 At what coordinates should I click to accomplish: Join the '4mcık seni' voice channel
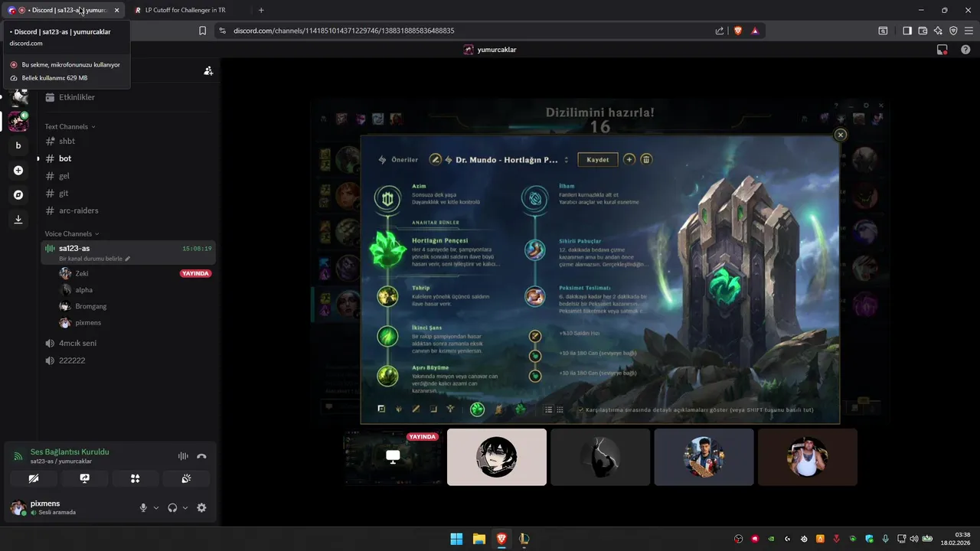coord(128,343)
